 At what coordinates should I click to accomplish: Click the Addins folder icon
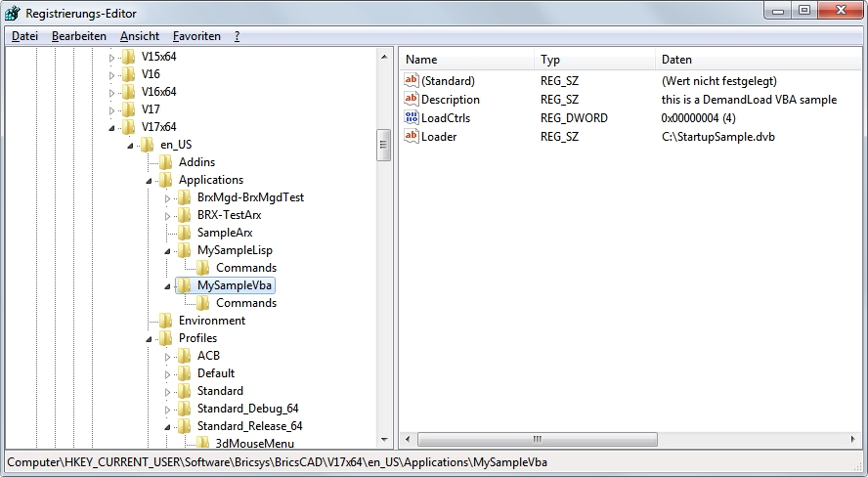point(166,162)
